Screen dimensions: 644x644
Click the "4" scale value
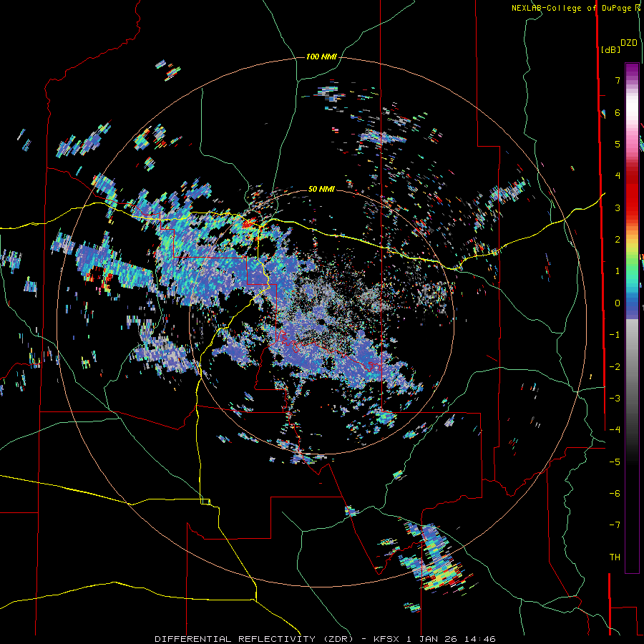coord(618,176)
